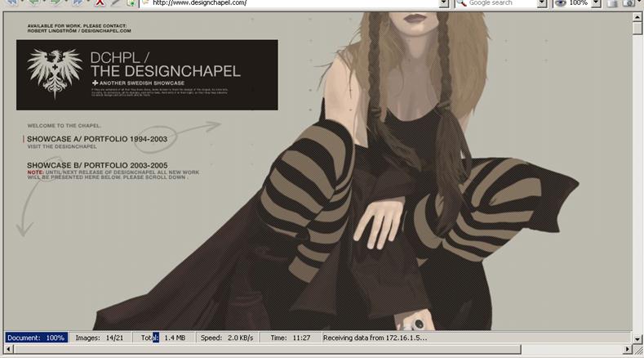Click the Speed 2.0 KB/s status field

pos(227,338)
